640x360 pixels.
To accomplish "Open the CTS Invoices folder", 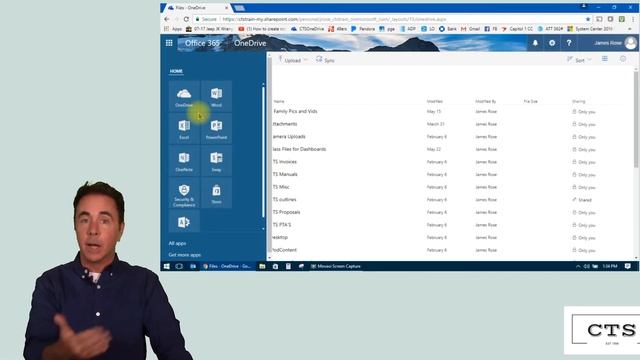I will (284, 162).
